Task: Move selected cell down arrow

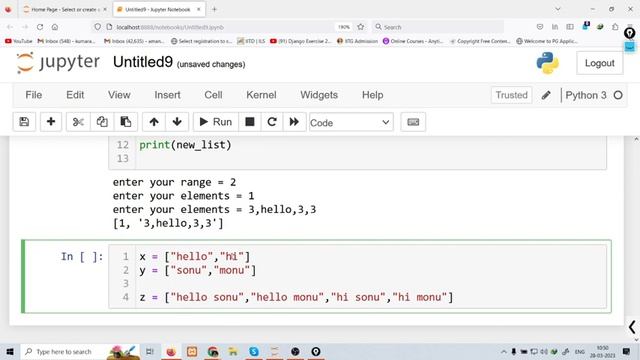Action: pos(177,122)
